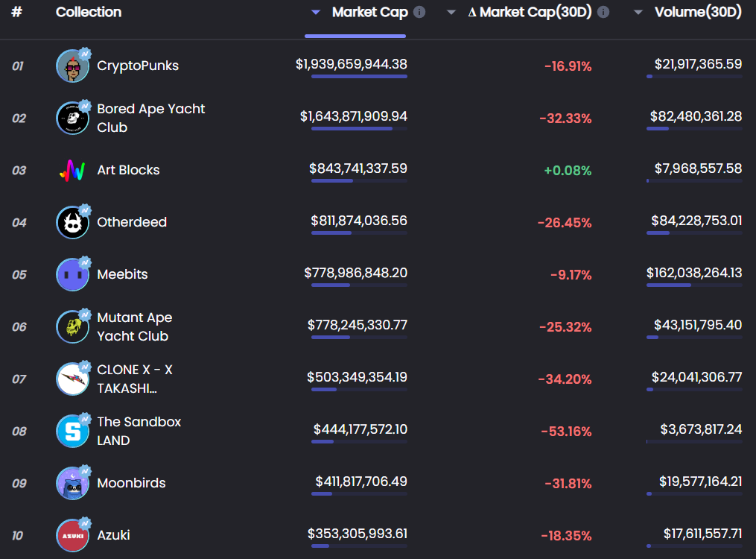The width and height of the screenshot is (756, 559).
Task: Click market cap value $811,874,036.56
Action: click(359, 221)
